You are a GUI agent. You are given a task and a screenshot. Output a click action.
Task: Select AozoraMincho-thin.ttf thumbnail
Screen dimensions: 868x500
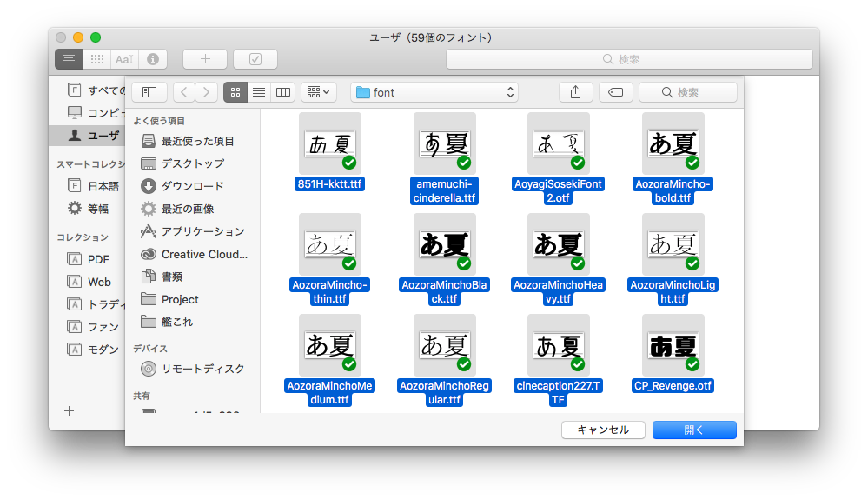pos(330,244)
